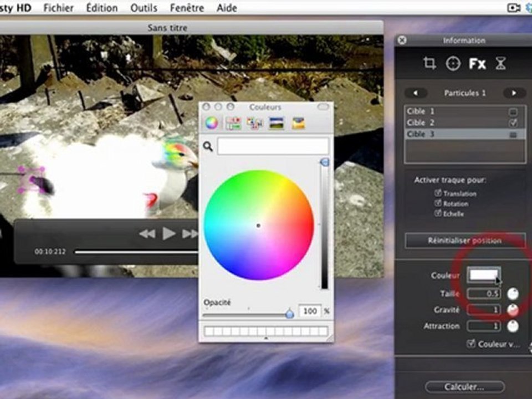Click the screen recording icon in menu bar
This screenshot has height=399, width=532.
(514, 7)
